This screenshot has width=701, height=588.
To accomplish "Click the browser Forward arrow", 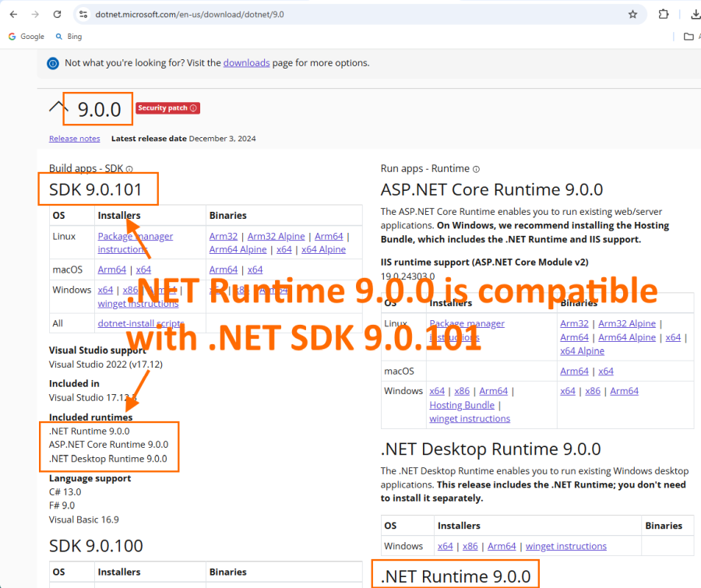I will pyautogui.click(x=35, y=14).
